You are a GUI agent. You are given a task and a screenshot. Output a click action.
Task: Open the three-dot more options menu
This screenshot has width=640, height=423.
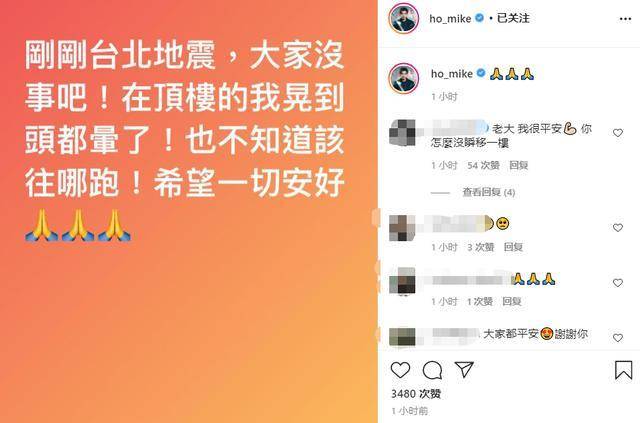pyautogui.click(x=625, y=19)
